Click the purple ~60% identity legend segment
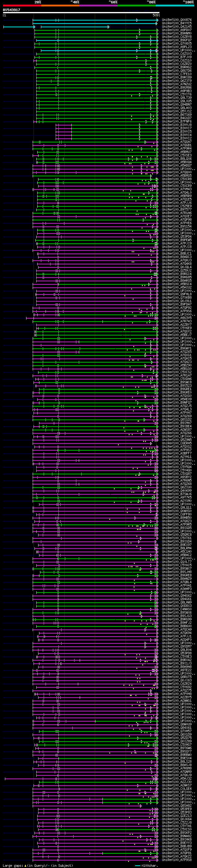Screen dimensions: 197x868 coord(99,6)
